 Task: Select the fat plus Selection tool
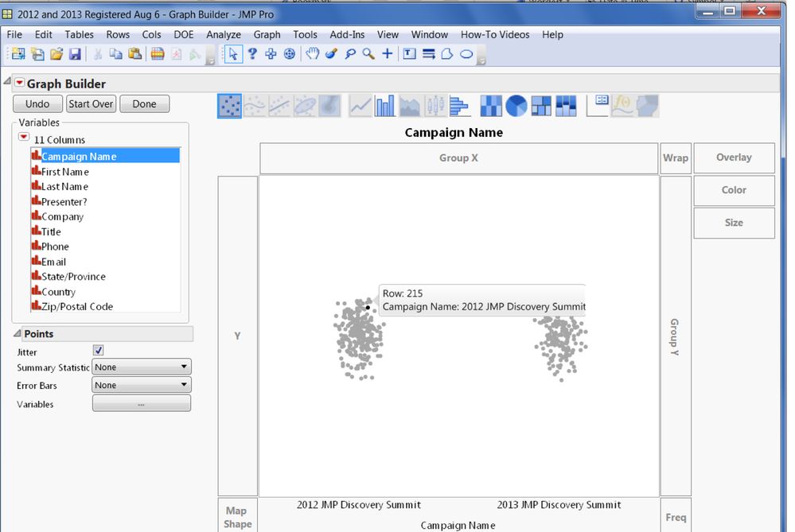271,54
